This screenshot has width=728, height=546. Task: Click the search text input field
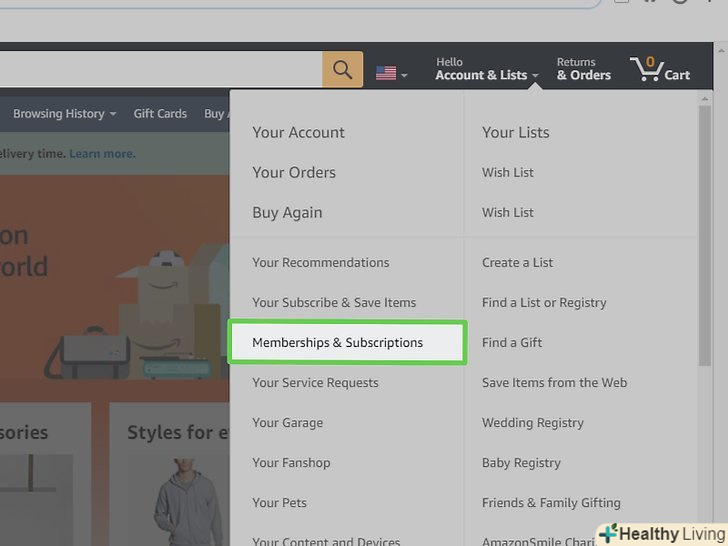coord(161,70)
